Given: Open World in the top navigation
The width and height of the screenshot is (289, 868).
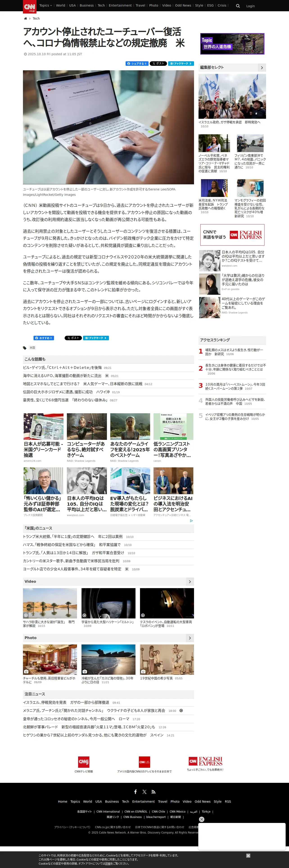Looking at the screenshot, I should pos(61,5).
